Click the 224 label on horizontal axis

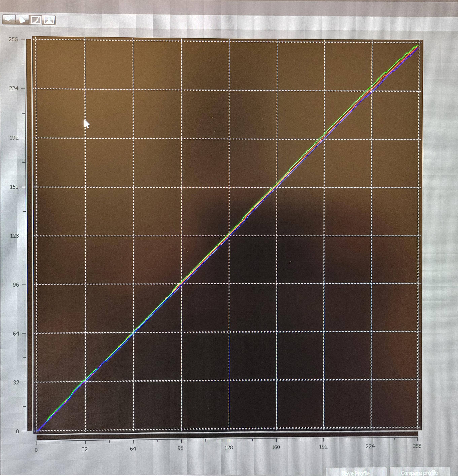tap(370, 446)
